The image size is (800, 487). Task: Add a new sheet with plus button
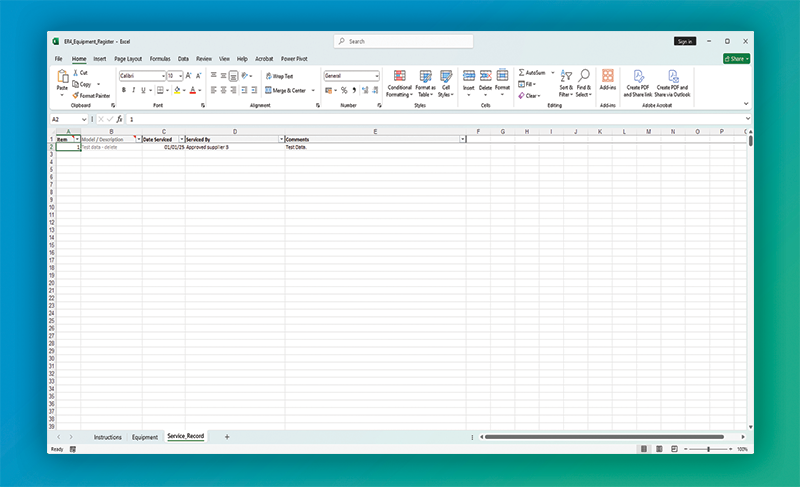[227, 437]
